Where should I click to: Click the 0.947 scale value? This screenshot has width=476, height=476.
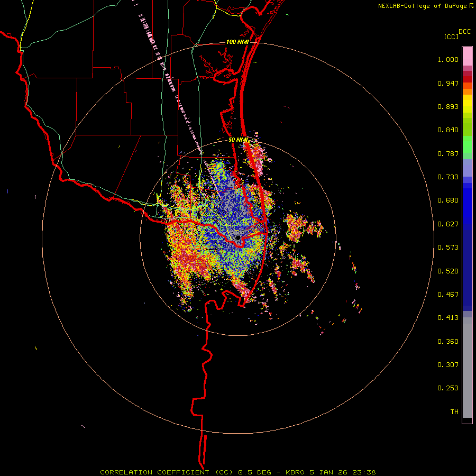[448, 83]
